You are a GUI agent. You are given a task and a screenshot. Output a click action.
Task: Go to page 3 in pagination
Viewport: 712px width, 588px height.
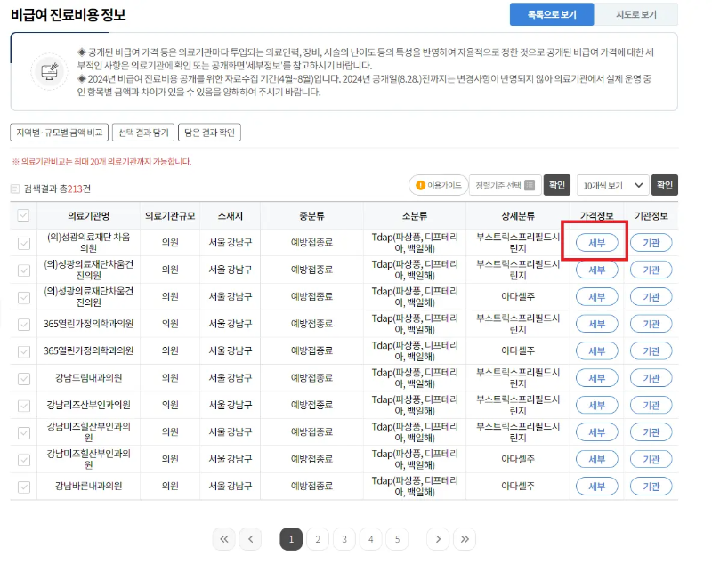point(344,539)
